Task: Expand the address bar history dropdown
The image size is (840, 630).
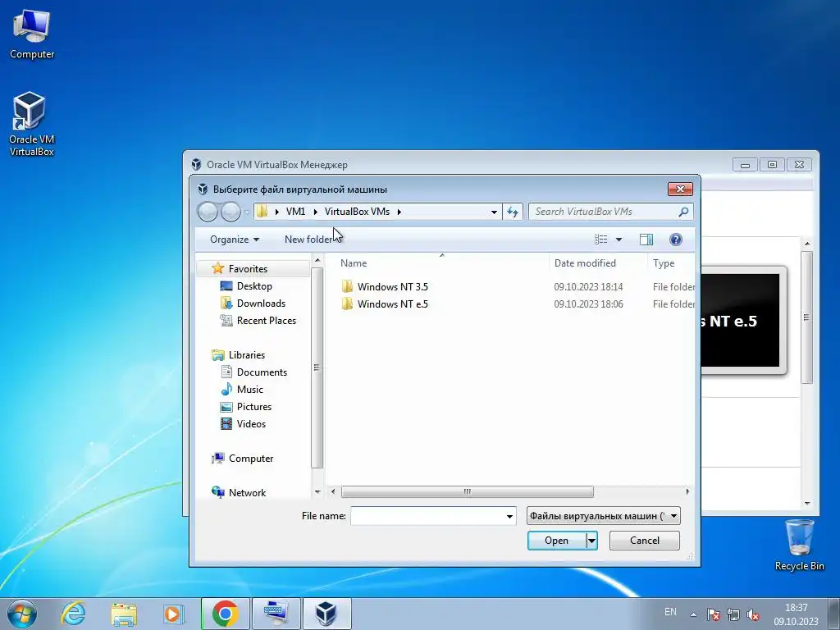Action: (494, 212)
